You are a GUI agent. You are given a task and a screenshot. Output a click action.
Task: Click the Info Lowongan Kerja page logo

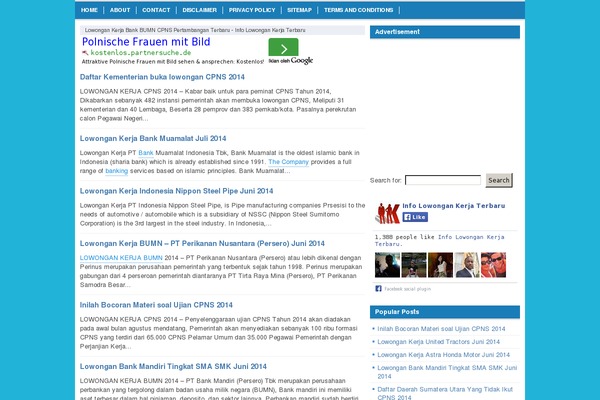coord(387,212)
